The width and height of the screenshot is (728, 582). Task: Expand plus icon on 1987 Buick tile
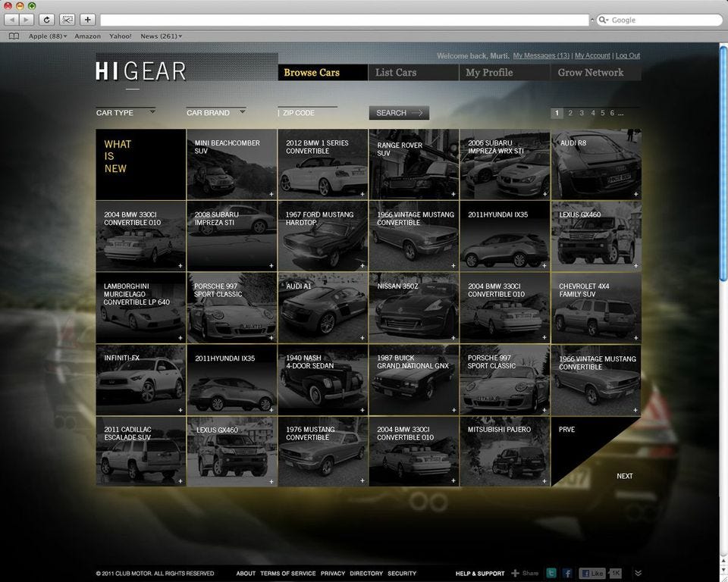click(453, 410)
